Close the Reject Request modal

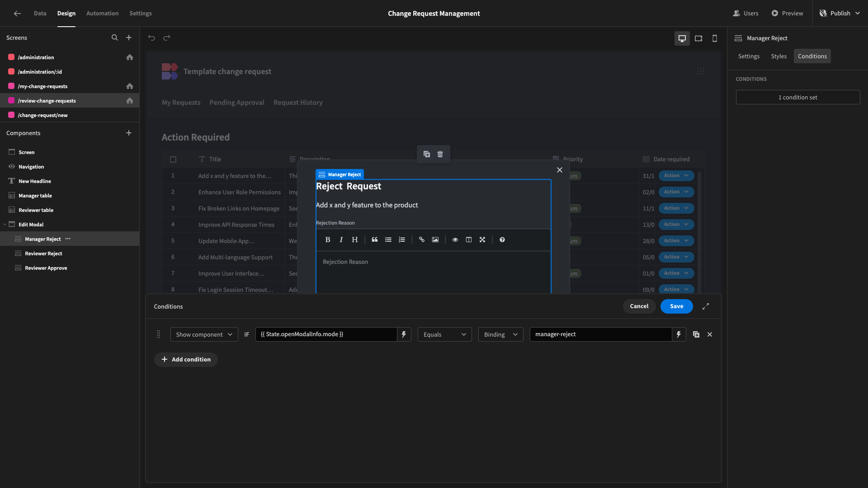pos(560,170)
